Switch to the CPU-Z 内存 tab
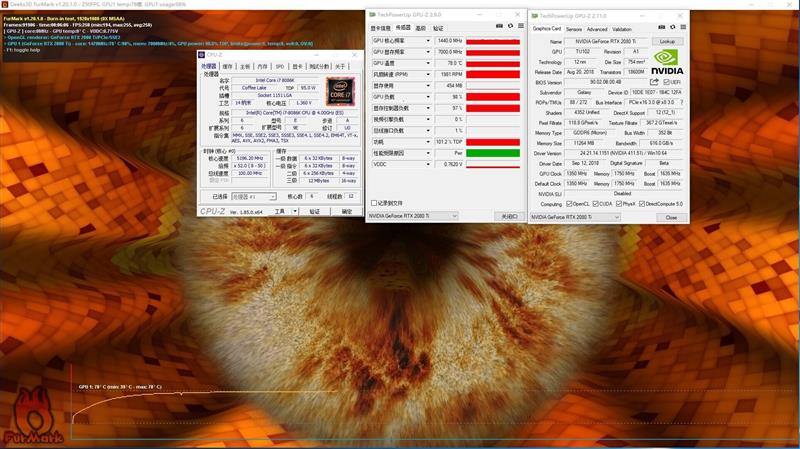Viewport: 800px width, 449px height. (x=262, y=67)
